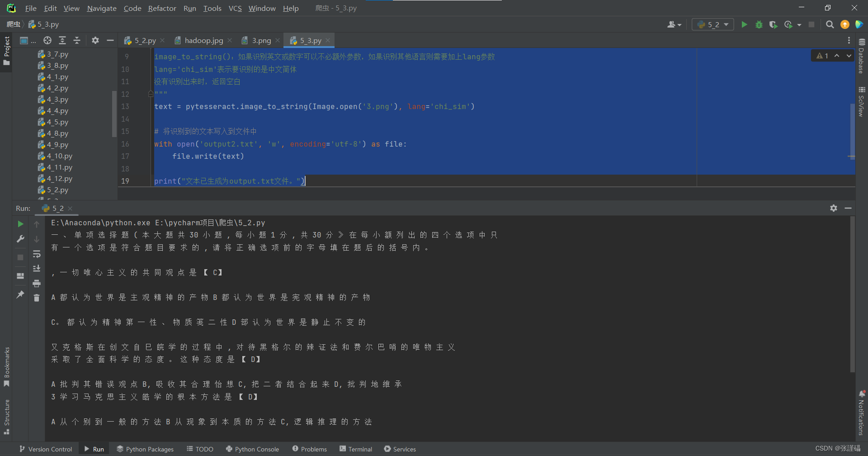Rerun the 5_2 script
Viewport: 868px width, 456px height.
click(20, 223)
